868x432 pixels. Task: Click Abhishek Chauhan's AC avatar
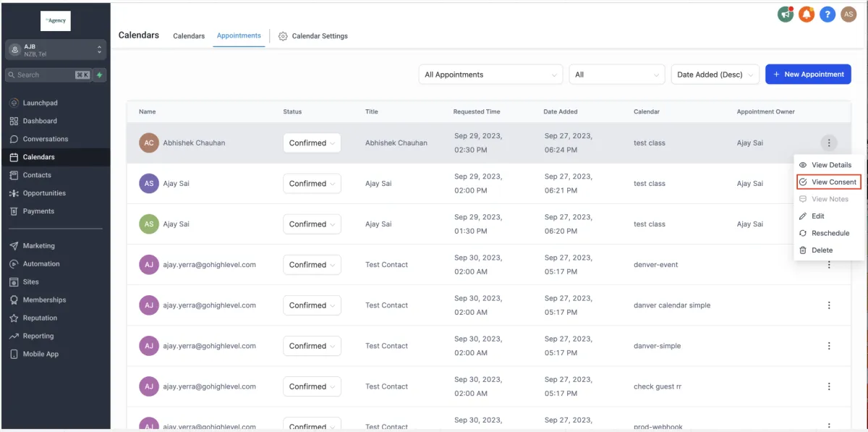coord(148,143)
